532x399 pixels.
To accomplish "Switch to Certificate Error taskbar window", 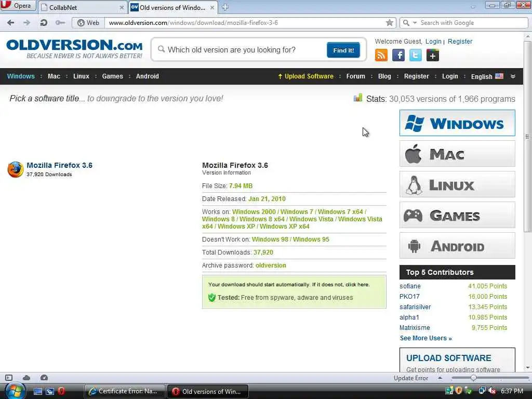I will tap(124, 391).
